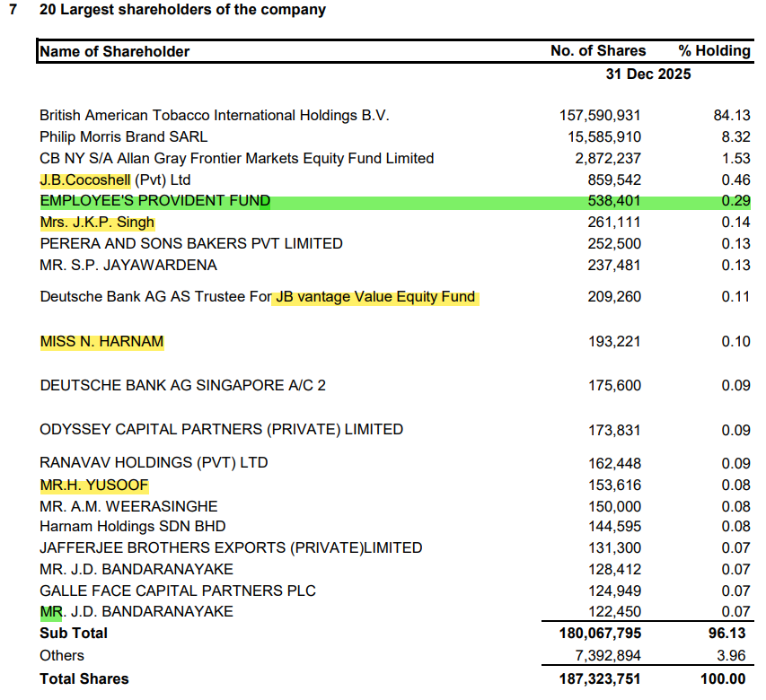
Task: Select highlighted 'J.B.Cocoshell (Pvt) Ltd' name
Action: coord(115,179)
